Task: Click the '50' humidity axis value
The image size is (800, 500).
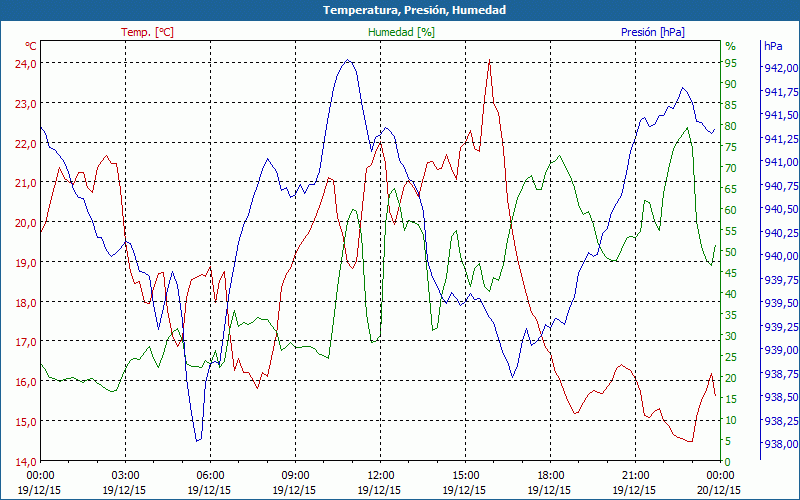Action: [731, 252]
